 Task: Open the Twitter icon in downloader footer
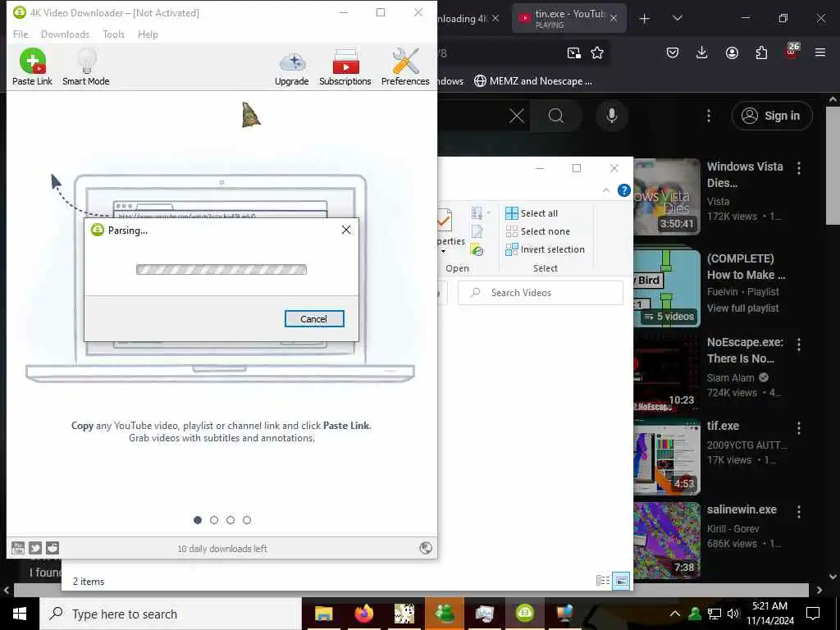(x=35, y=547)
